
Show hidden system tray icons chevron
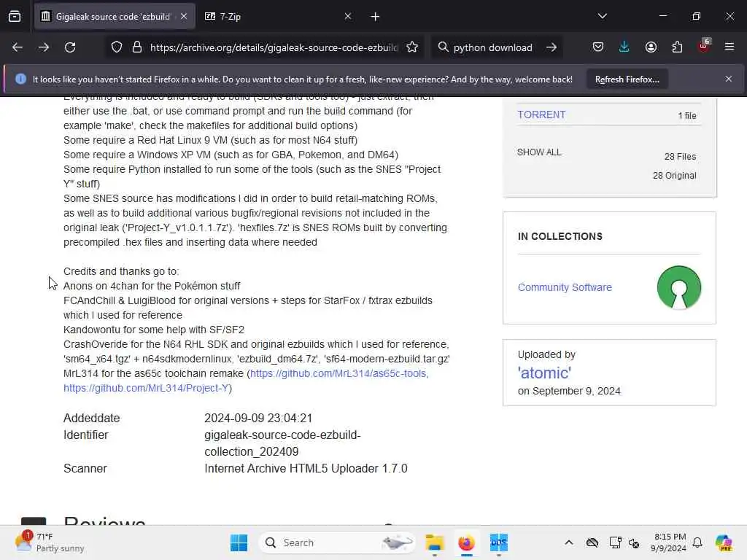click(569, 542)
